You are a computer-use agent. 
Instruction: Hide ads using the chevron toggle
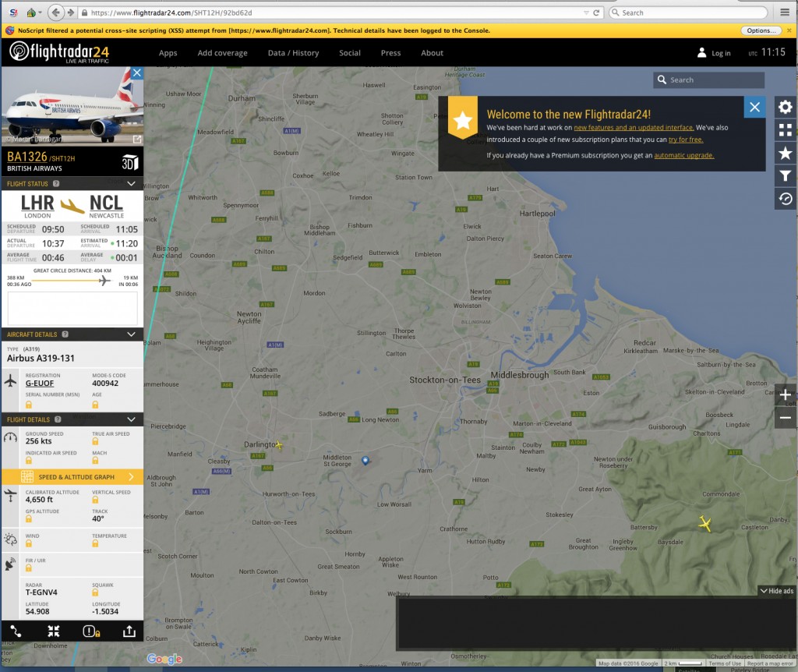pos(777,591)
